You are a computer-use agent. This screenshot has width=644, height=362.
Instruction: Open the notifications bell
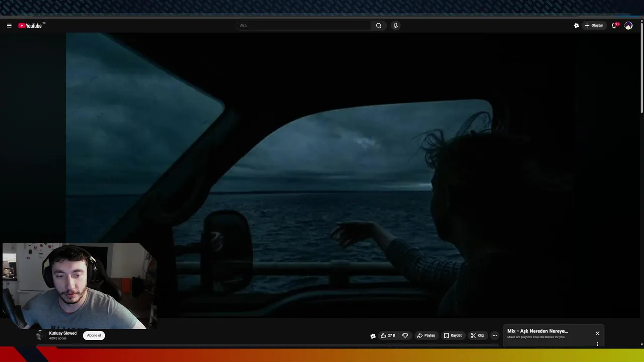tap(615, 26)
